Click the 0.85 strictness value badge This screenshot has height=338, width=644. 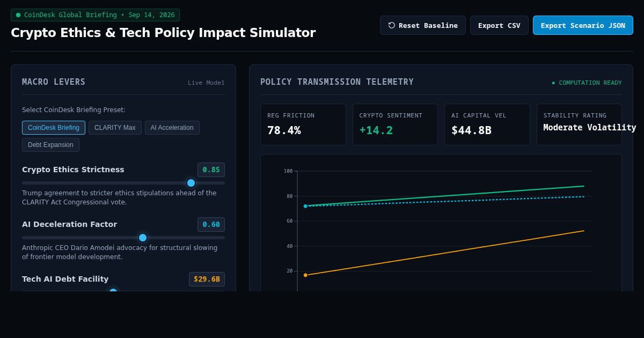pos(211,170)
